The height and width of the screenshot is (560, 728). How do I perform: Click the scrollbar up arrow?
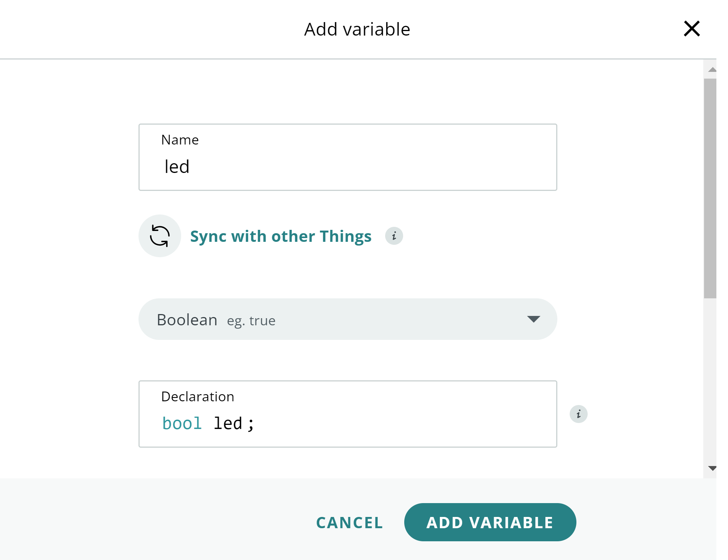click(x=712, y=70)
